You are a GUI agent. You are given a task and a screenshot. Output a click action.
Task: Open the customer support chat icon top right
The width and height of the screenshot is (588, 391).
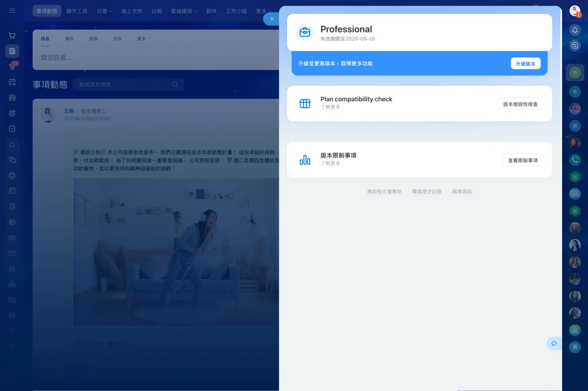pos(575,45)
